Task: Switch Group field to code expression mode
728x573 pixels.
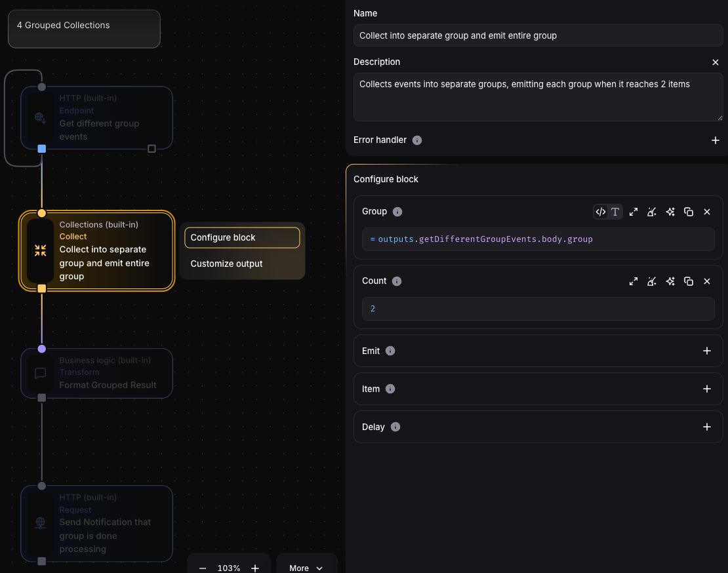Action: point(600,212)
